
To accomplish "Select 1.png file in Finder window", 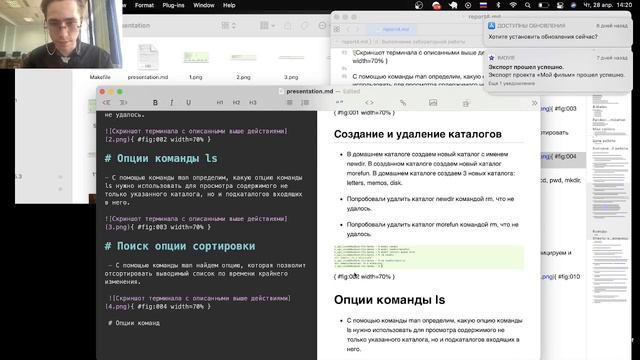I will tap(196, 63).
